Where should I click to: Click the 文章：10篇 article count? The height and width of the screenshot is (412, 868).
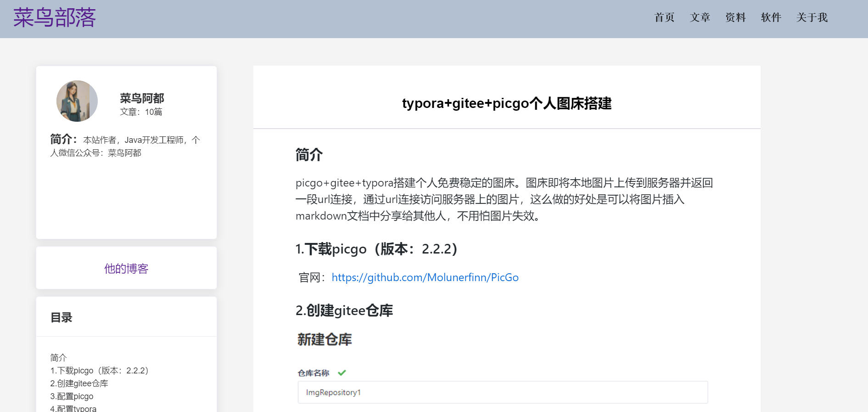[141, 112]
